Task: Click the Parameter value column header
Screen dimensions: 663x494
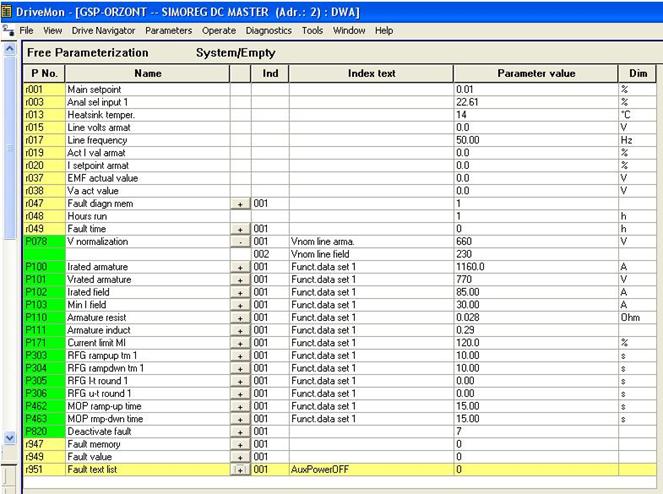Action: coord(536,74)
